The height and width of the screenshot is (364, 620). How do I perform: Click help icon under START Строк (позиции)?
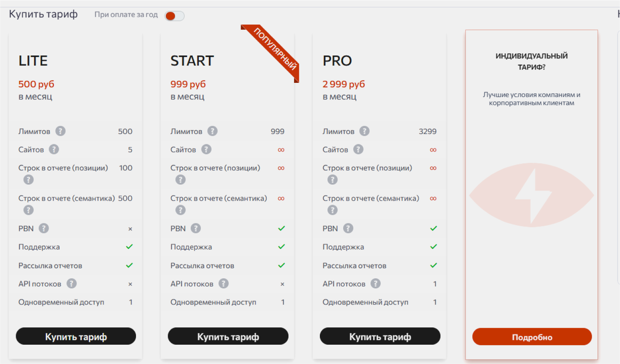181,179
